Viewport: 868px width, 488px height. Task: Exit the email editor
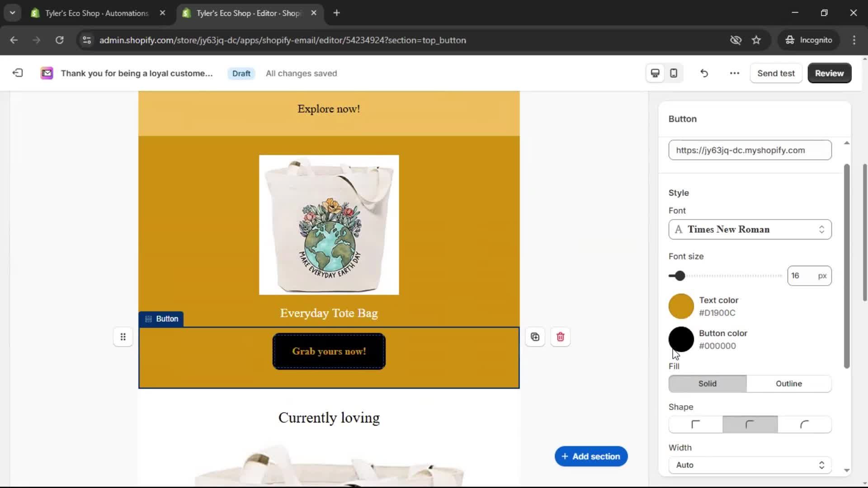(17, 73)
